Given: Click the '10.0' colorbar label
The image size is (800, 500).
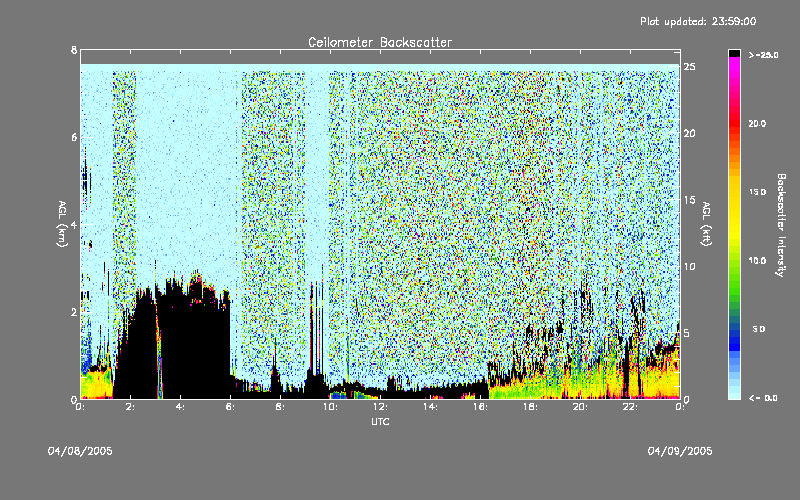Looking at the screenshot, I should pos(757,261).
